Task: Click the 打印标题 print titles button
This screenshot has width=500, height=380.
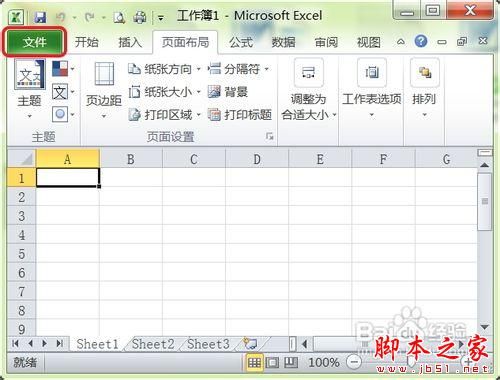Action: pyautogui.click(x=240, y=115)
